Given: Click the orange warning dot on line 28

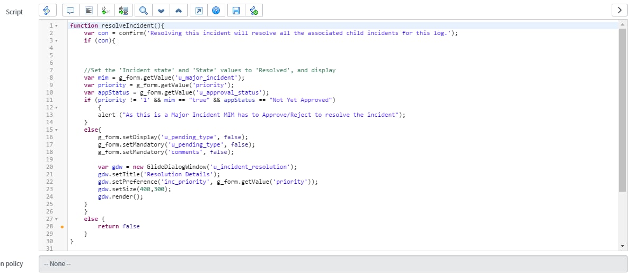Looking at the screenshot, I should point(62,227).
